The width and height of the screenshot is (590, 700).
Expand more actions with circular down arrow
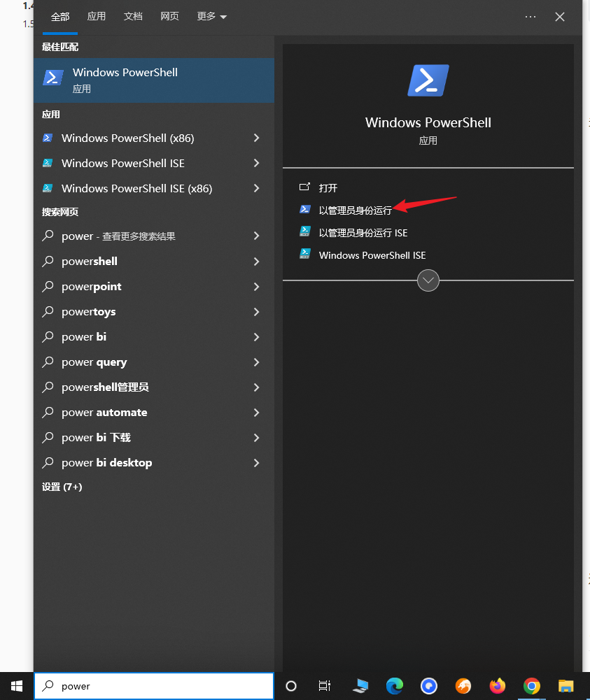pyautogui.click(x=428, y=280)
